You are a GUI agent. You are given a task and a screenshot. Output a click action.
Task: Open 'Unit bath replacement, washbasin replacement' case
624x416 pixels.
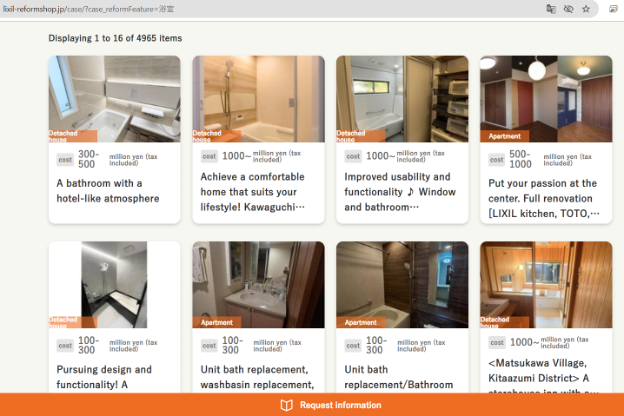coord(257,377)
